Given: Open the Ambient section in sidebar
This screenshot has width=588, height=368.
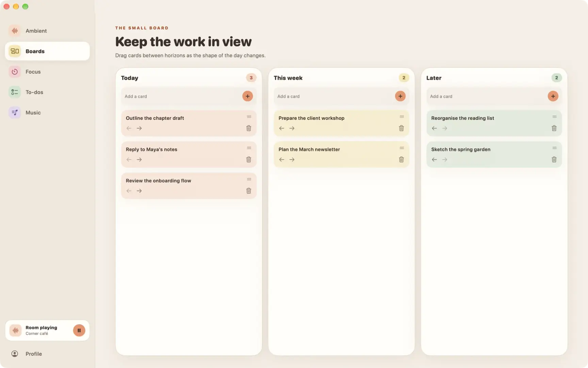Looking at the screenshot, I should (47, 31).
